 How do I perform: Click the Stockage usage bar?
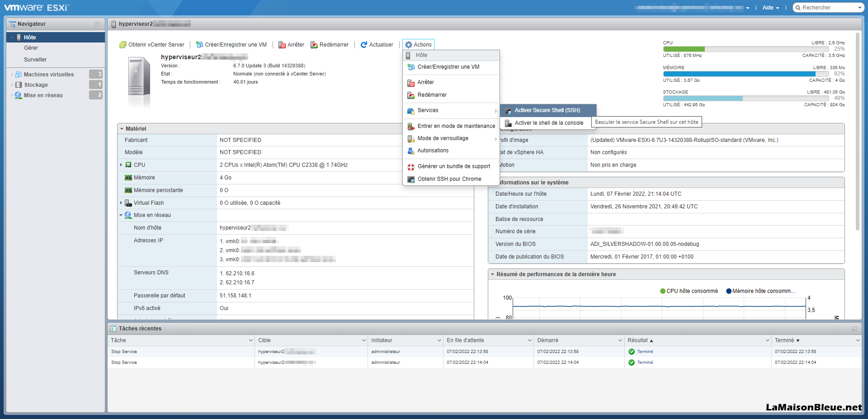(x=746, y=98)
